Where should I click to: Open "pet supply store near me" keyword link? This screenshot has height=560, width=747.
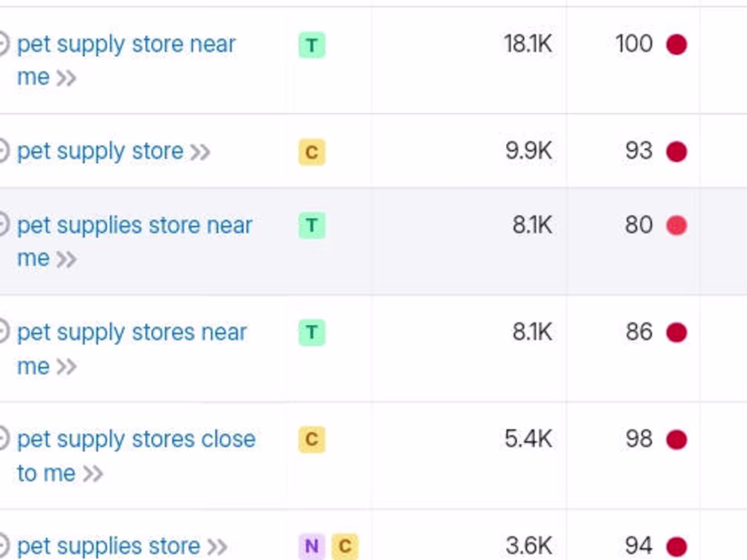coord(126,44)
